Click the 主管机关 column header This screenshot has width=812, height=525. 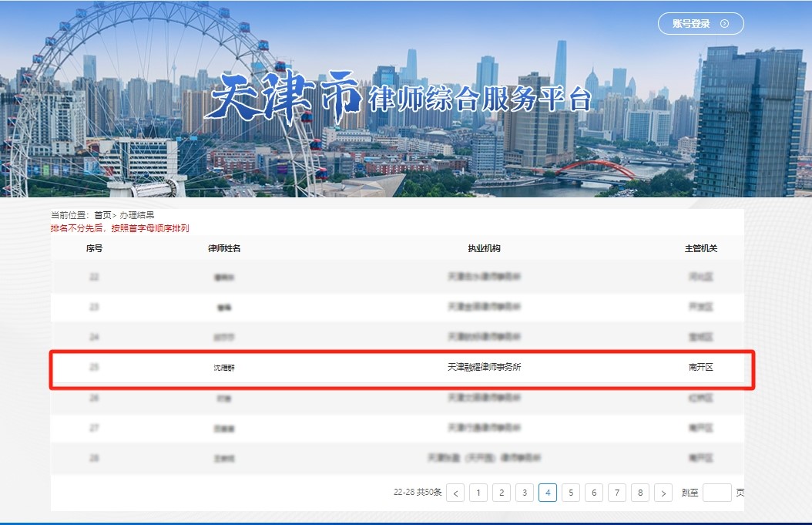click(x=701, y=247)
